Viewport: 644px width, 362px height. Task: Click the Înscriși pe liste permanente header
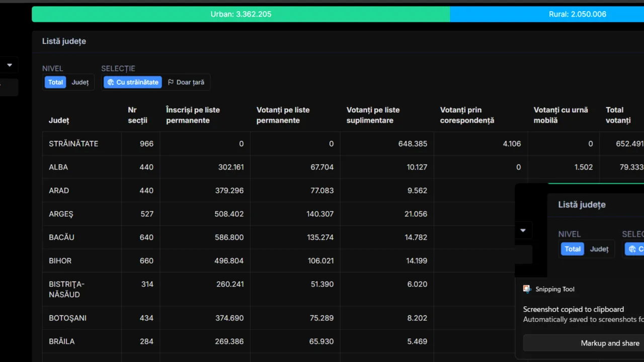193,115
